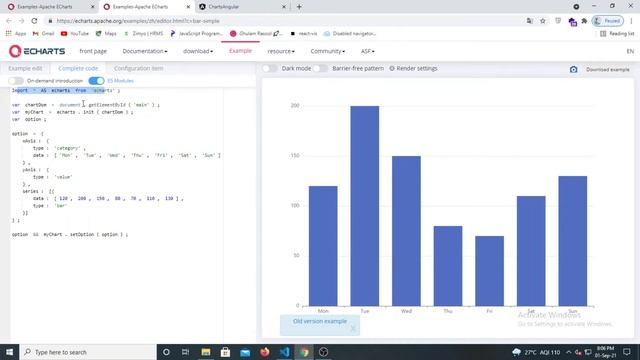
Task: Click the browser back arrow
Action: coord(9,21)
